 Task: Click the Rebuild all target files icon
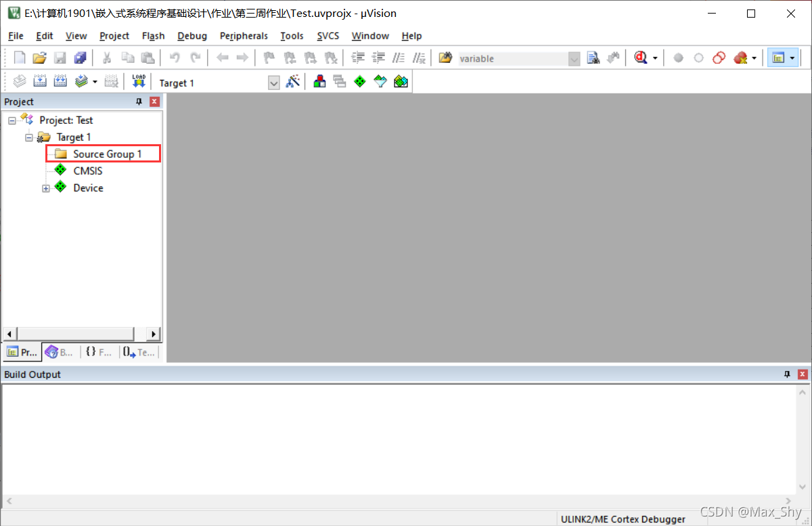(x=60, y=82)
